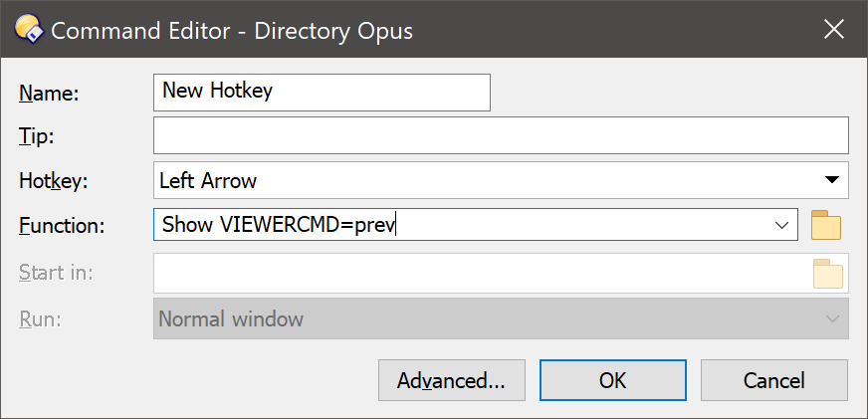
Task: Click the greyed folder icon beside Start in
Action: click(827, 274)
